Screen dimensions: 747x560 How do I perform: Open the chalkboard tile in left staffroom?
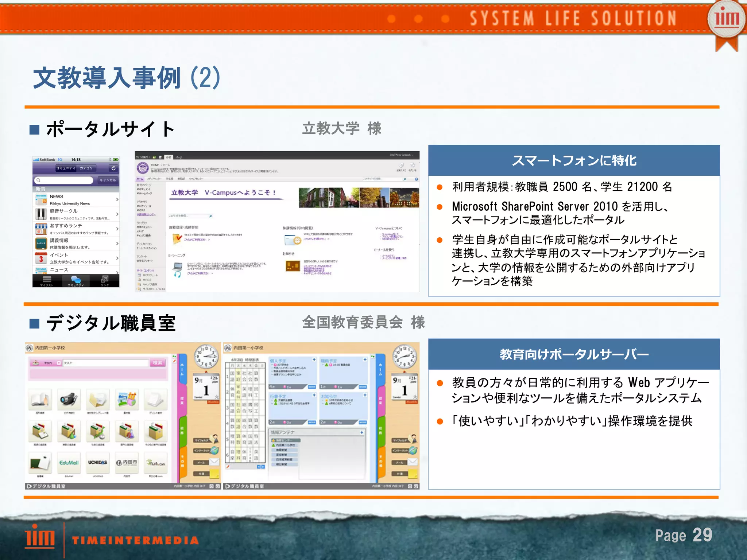pos(40,462)
